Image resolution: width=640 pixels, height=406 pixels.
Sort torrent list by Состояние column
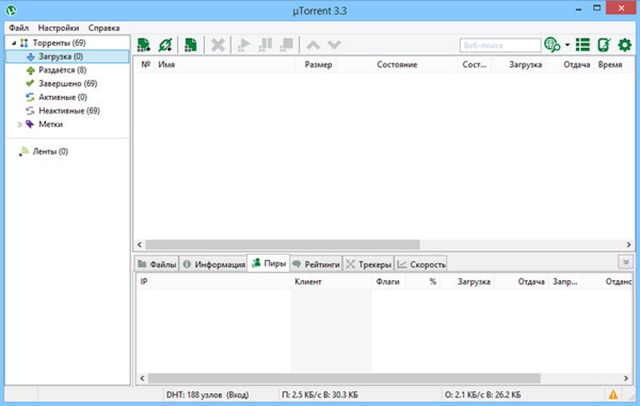[397, 64]
